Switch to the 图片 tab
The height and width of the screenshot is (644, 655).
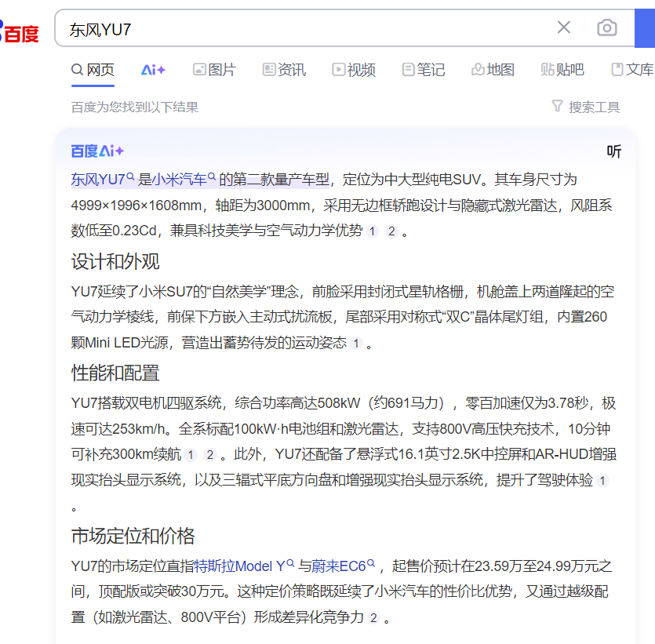click(x=214, y=70)
